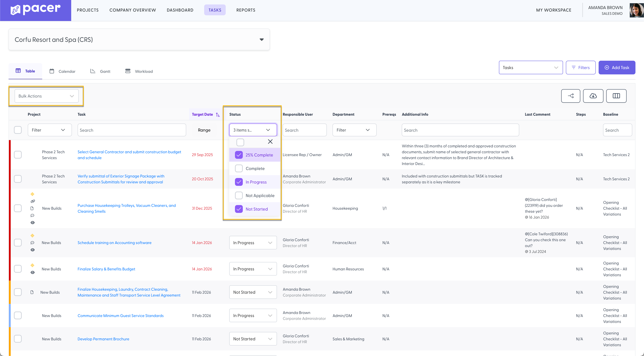
Task: Uncheck Not Started status option
Action: 239,209
